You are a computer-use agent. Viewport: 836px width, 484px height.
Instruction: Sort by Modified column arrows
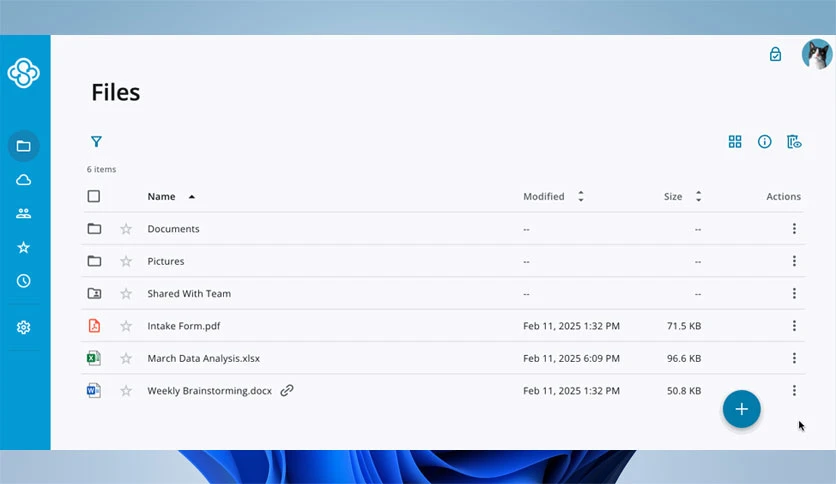581,197
